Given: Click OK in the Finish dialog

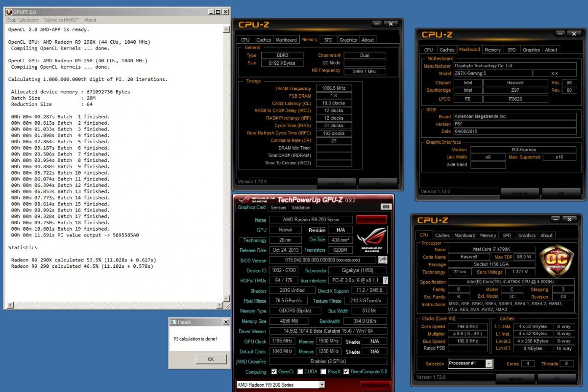Looking at the screenshot, I should (211, 359).
